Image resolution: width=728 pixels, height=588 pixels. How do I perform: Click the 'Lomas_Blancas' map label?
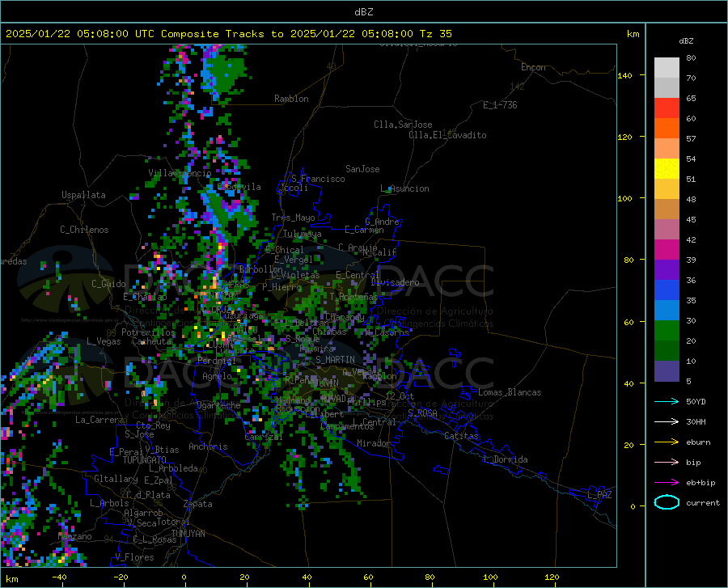510,392
